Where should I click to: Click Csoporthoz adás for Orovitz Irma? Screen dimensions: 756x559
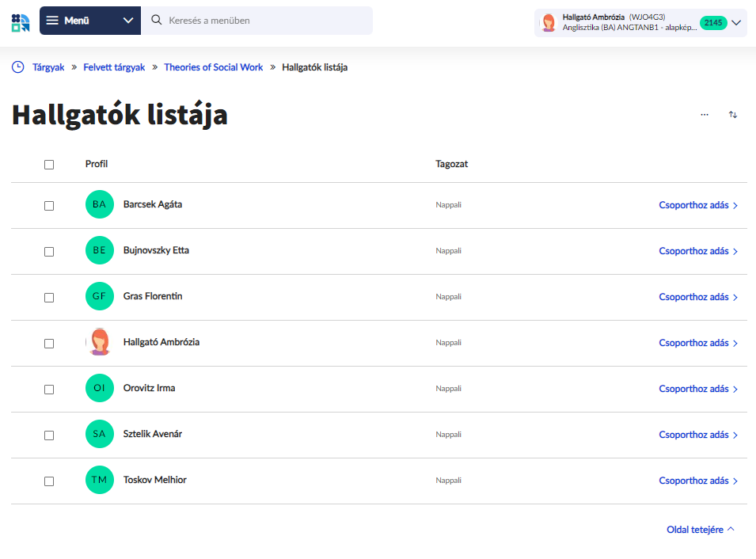[x=697, y=389]
